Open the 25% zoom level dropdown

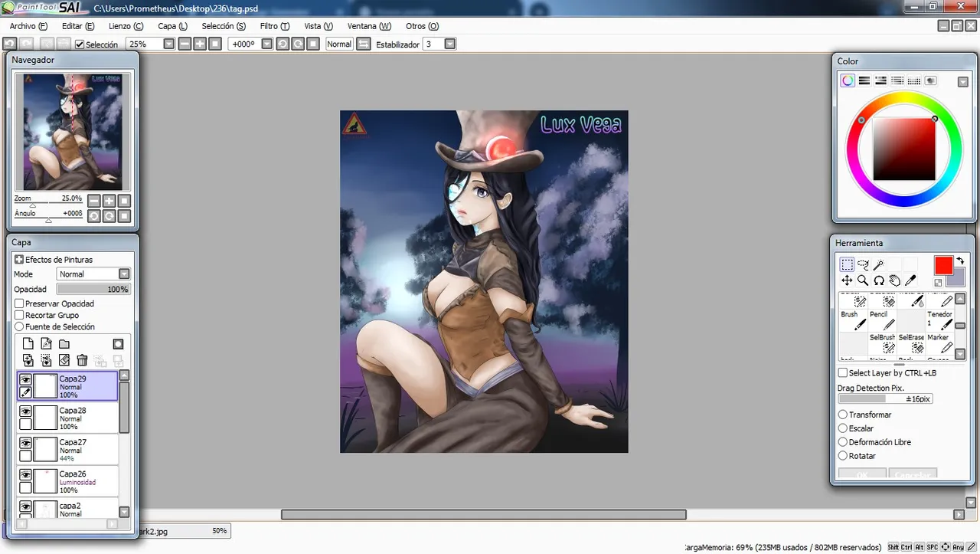[168, 44]
